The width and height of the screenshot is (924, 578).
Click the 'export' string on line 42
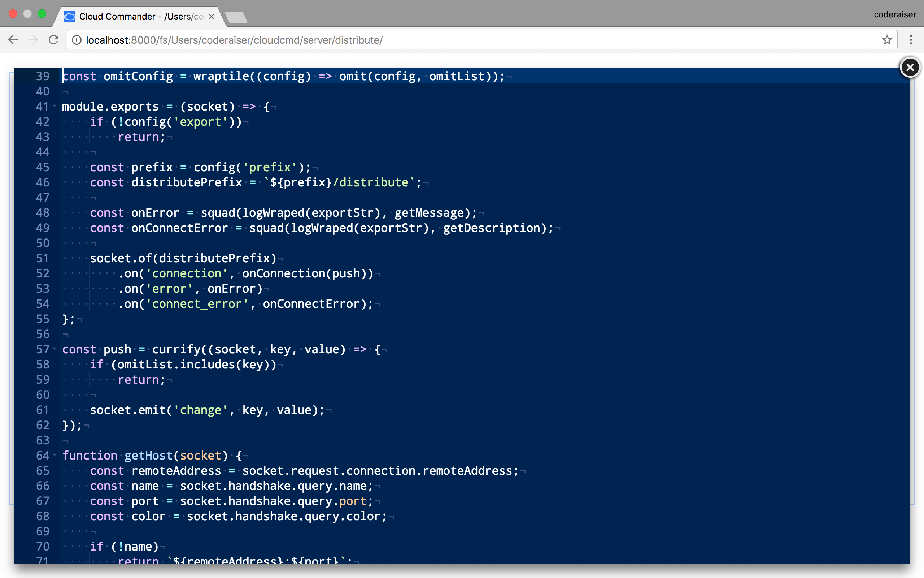pyautogui.click(x=200, y=122)
